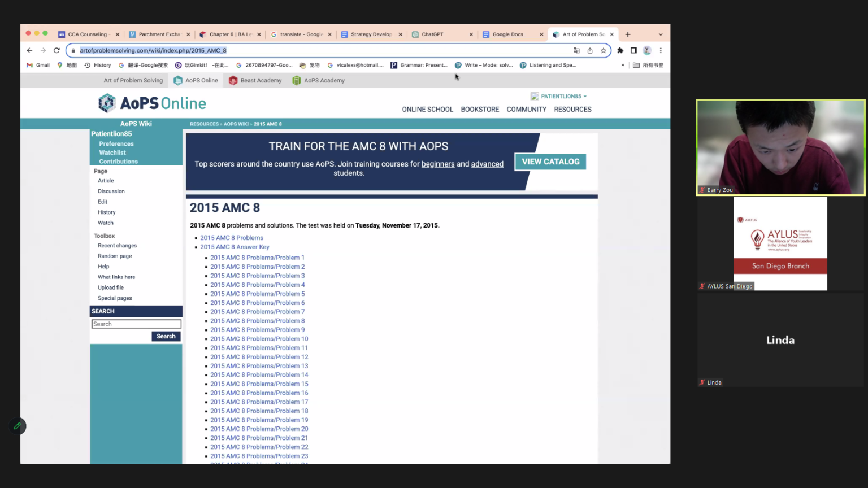868x488 pixels.
Task: Show more bookmarks with the overflow chevron
Action: pyautogui.click(x=623, y=65)
